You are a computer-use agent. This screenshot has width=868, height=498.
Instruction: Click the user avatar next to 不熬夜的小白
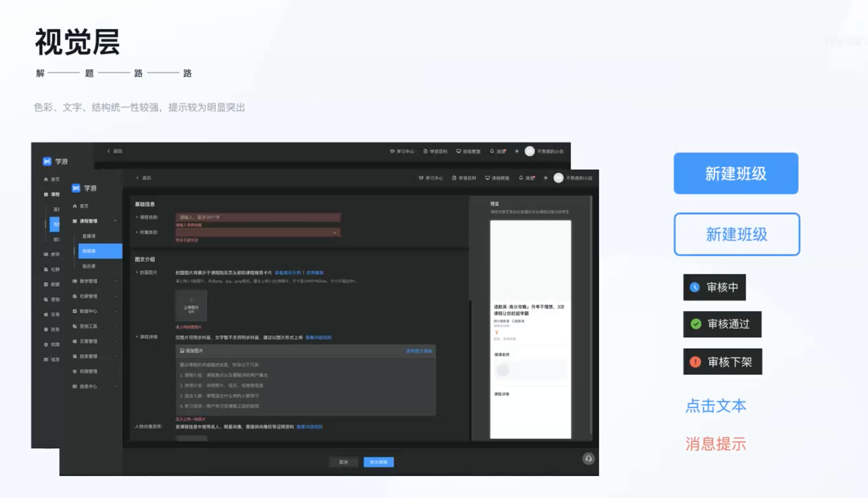coord(558,178)
